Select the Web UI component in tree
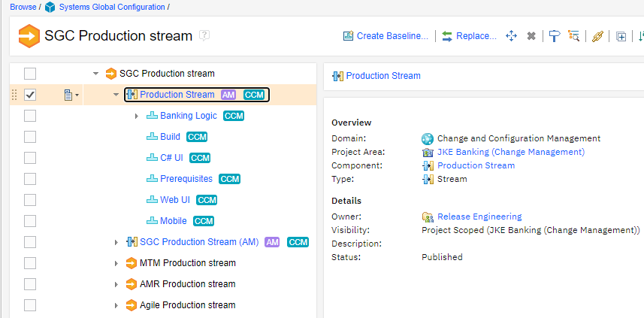The width and height of the screenshot is (644, 318). click(x=174, y=200)
